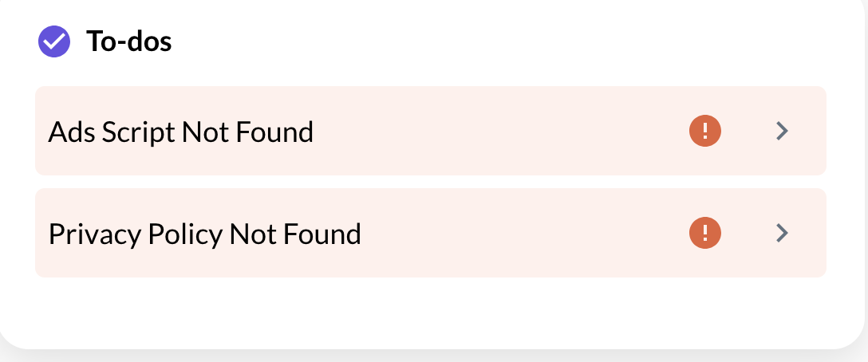Expand the Ads Script Not Found chevron
Viewport: 868px width, 362px height.
782,131
